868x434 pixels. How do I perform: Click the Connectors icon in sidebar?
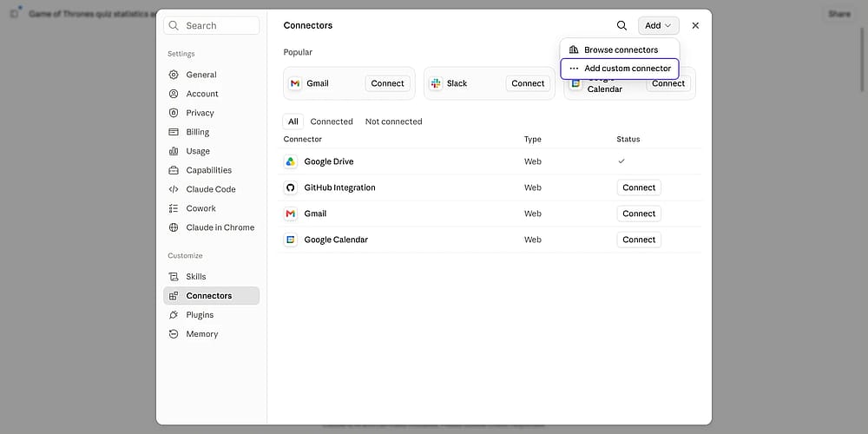174,296
